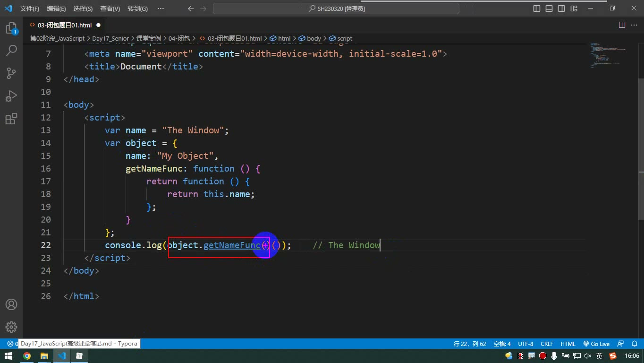The width and height of the screenshot is (644, 363).
Task: Open the 选择(S) menu
Action: tap(83, 9)
